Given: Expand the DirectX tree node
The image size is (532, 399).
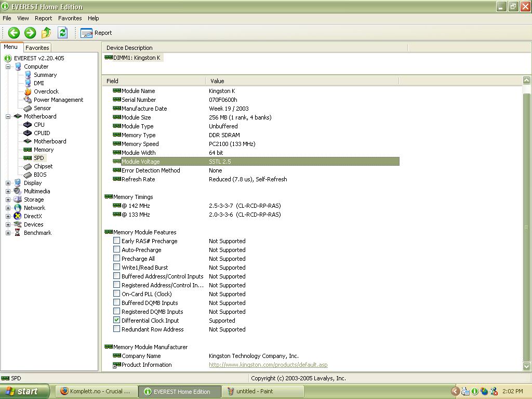Looking at the screenshot, I should (8, 217).
